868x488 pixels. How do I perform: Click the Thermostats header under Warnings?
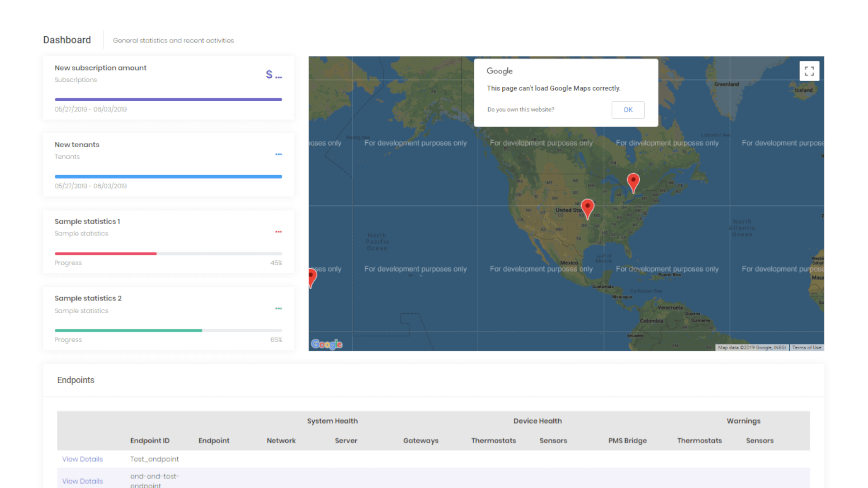tap(699, 441)
